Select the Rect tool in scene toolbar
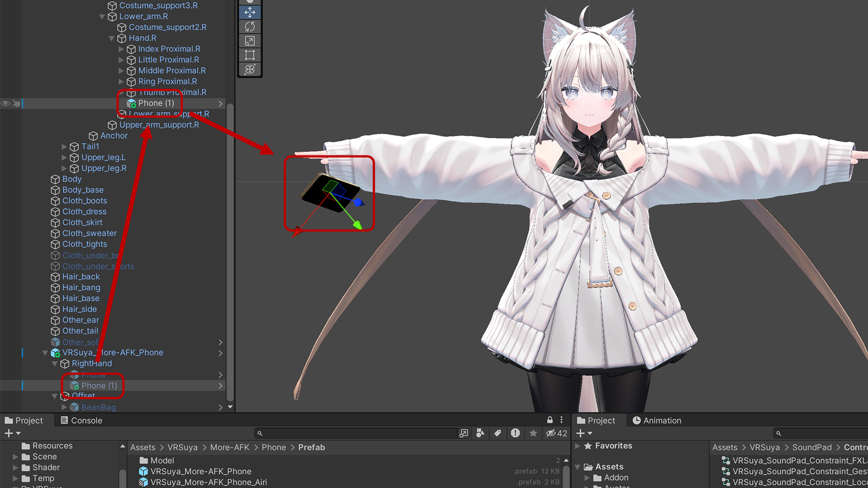The height and width of the screenshot is (488, 868). [x=250, y=55]
